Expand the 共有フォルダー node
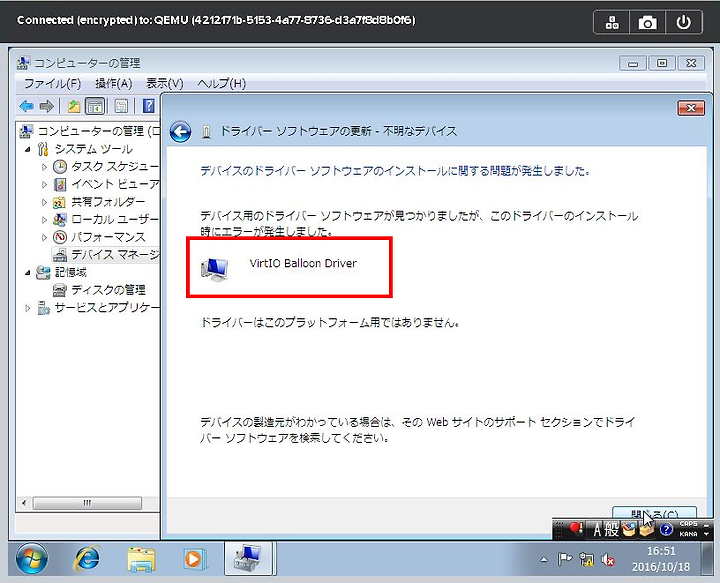The height and width of the screenshot is (583, 720). [x=45, y=202]
